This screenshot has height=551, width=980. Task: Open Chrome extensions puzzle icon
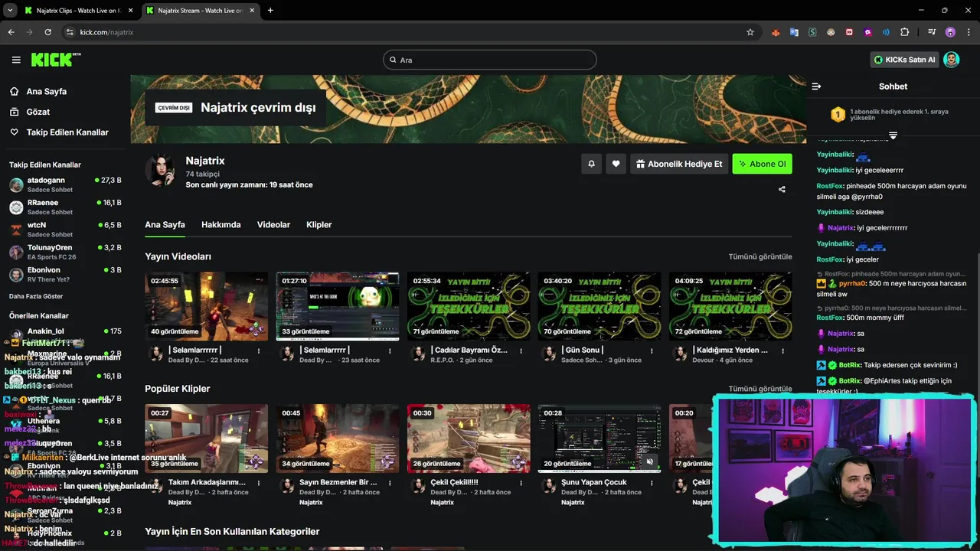pos(904,32)
